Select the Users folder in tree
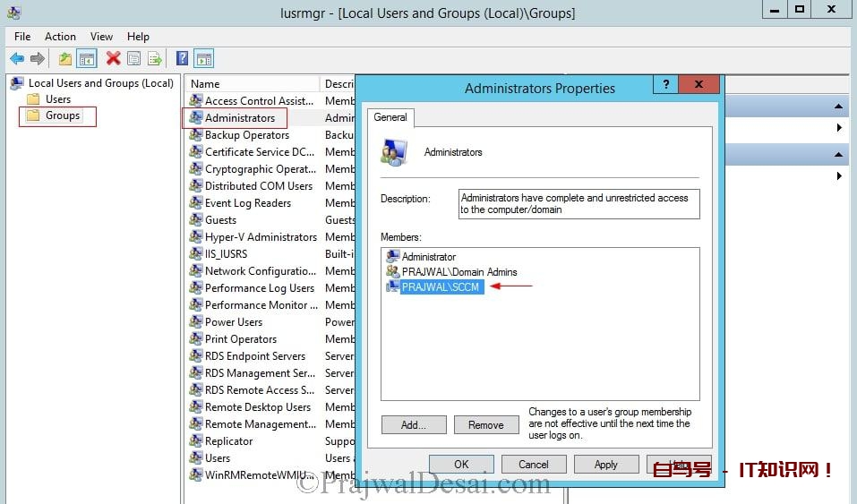This screenshot has width=857, height=504. point(58,99)
